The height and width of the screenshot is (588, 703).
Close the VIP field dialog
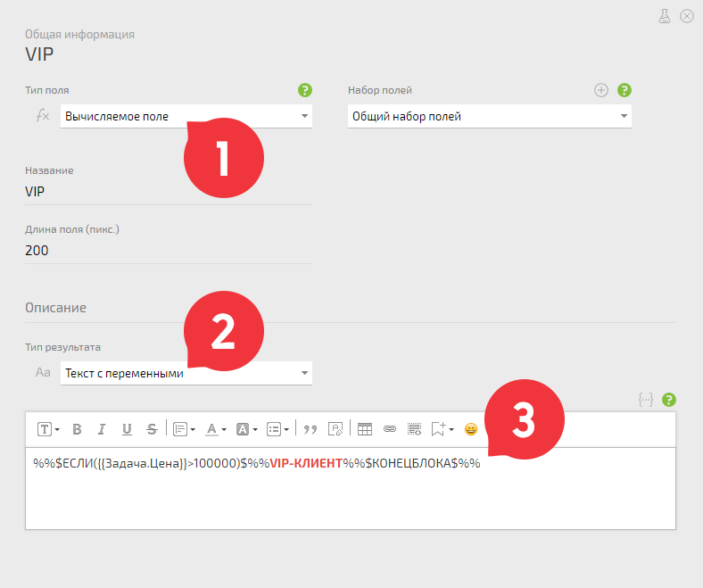687,16
